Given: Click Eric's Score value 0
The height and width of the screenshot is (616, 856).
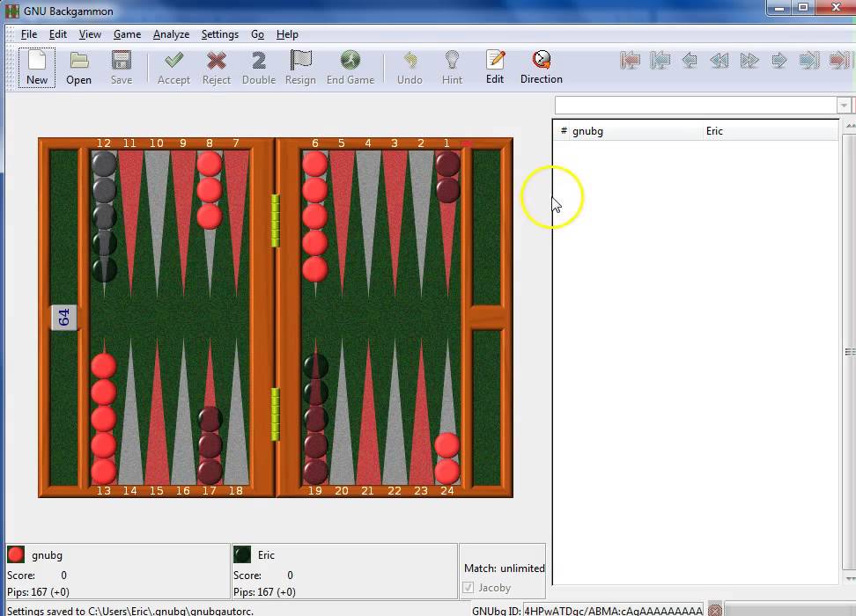Looking at the screenshot, I should pos(290,575).
